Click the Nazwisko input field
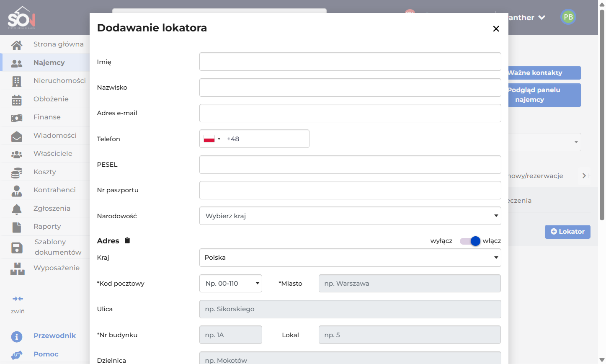 click(350, 88)
